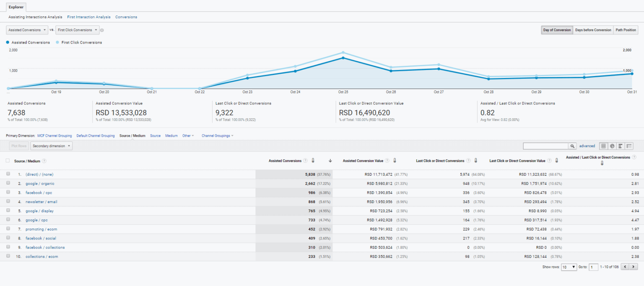This screenshot has height=286, width=644.
Task: Check the google / display row checkbox
Action: pos(8,211)
